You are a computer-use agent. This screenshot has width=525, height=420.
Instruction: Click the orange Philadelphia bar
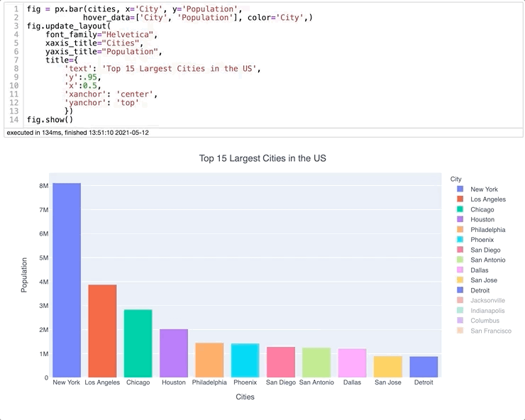click(x=209, y=360)
